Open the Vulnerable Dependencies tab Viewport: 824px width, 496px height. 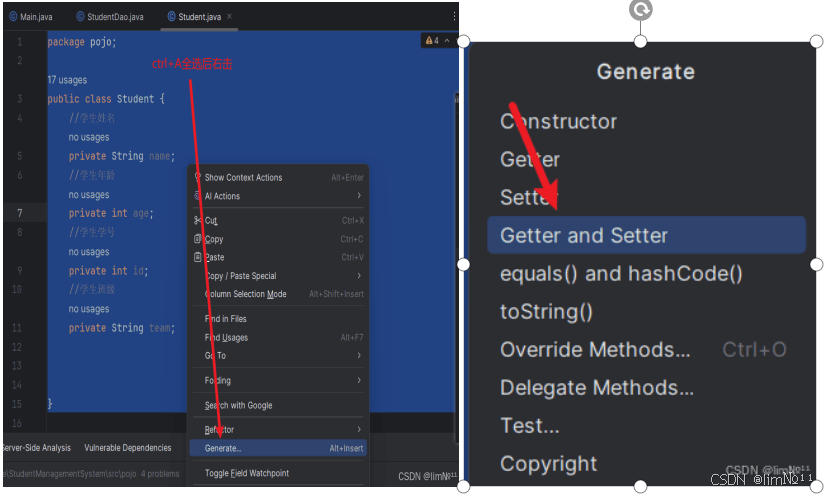click(128, 448)
